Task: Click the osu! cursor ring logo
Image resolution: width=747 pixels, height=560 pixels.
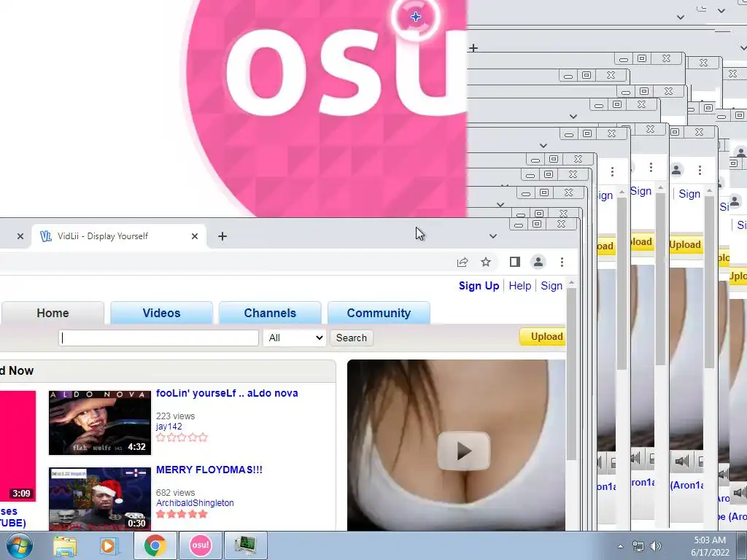Action: coord(415,17)
